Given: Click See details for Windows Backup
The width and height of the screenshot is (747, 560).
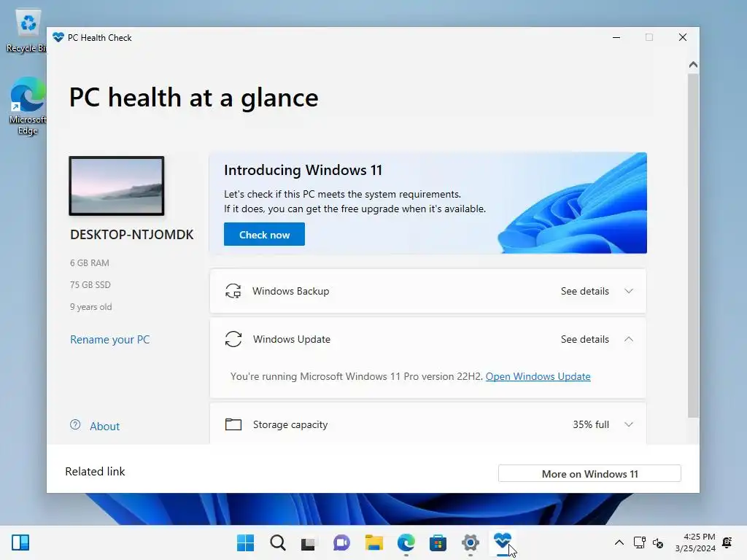Looking at the screenshot, I should pyautogui.click(x=584, y=291).
